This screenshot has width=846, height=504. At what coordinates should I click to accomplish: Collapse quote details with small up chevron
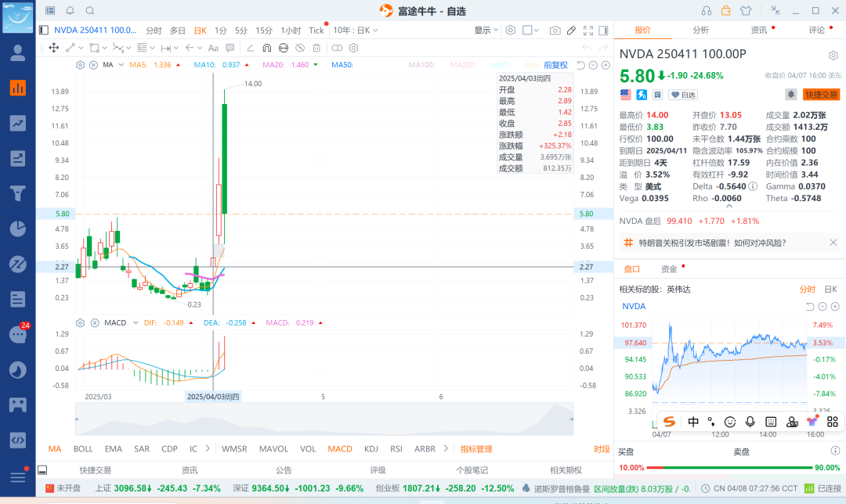729,206
